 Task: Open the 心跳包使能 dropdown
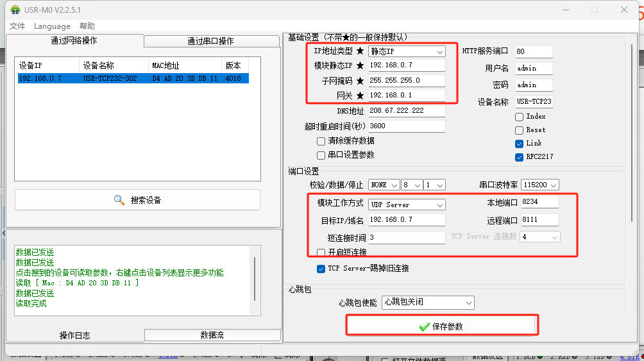coord(428,302)
